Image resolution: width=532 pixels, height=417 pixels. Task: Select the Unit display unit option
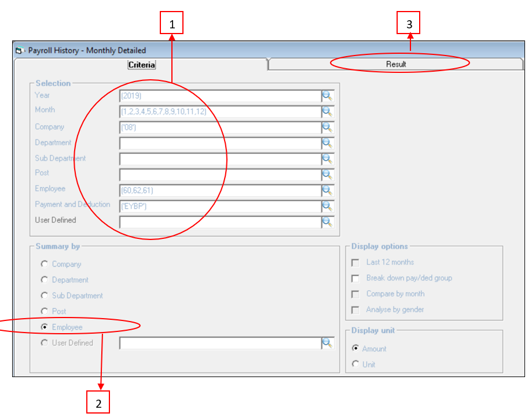(x=355, y=364)
